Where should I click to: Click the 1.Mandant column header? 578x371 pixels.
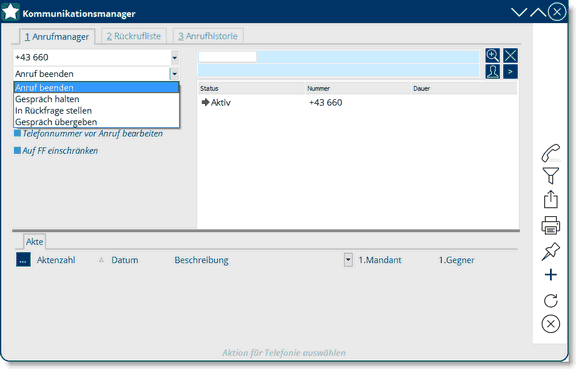[x=380, y=260]
